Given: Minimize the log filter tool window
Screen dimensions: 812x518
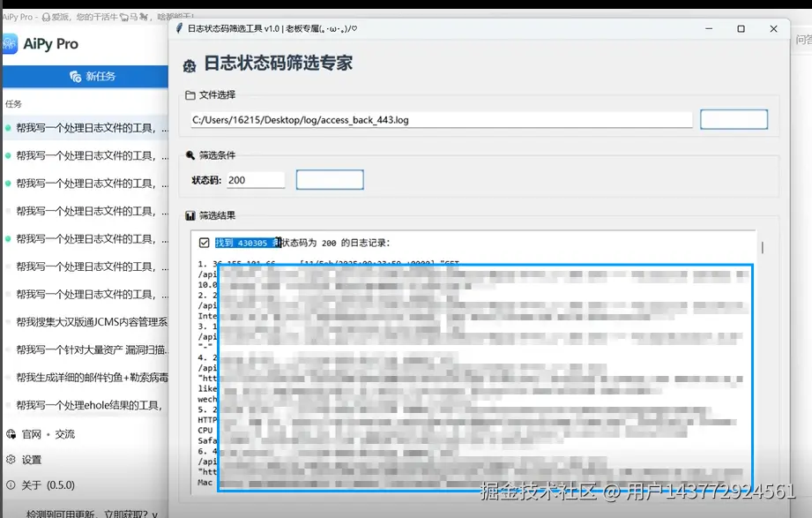Looking at the screenshot, I should click(709, 29).
